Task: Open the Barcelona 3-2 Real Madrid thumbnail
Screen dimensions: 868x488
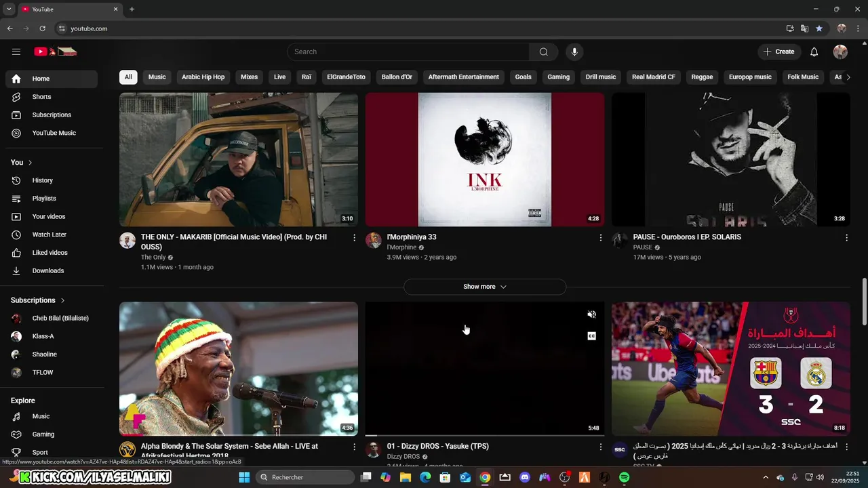Action: (731, 369)
